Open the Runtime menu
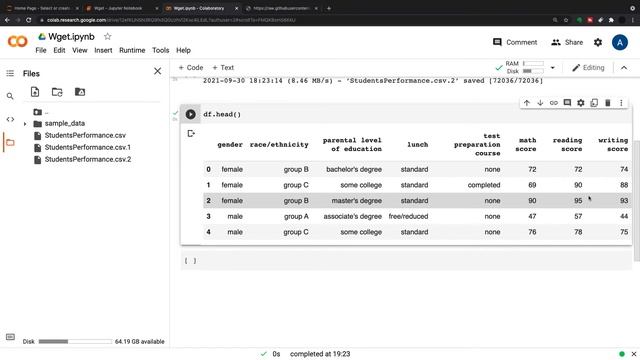The height and width of the screenshot is (360, 640). 132,50
